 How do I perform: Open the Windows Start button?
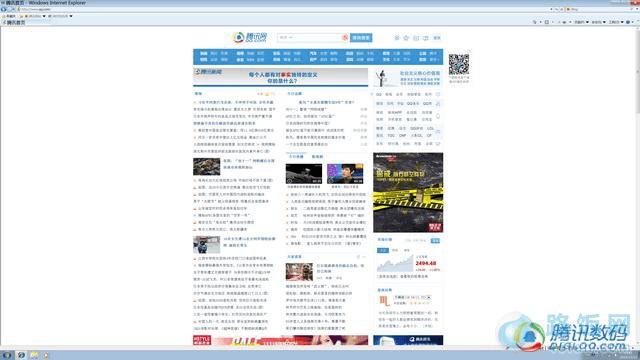7,356
